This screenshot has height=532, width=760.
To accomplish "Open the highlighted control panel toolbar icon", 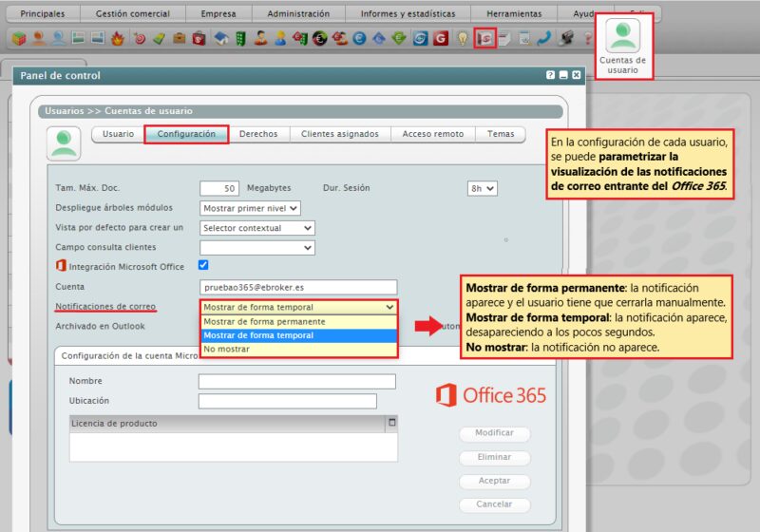I will point(485,38).
